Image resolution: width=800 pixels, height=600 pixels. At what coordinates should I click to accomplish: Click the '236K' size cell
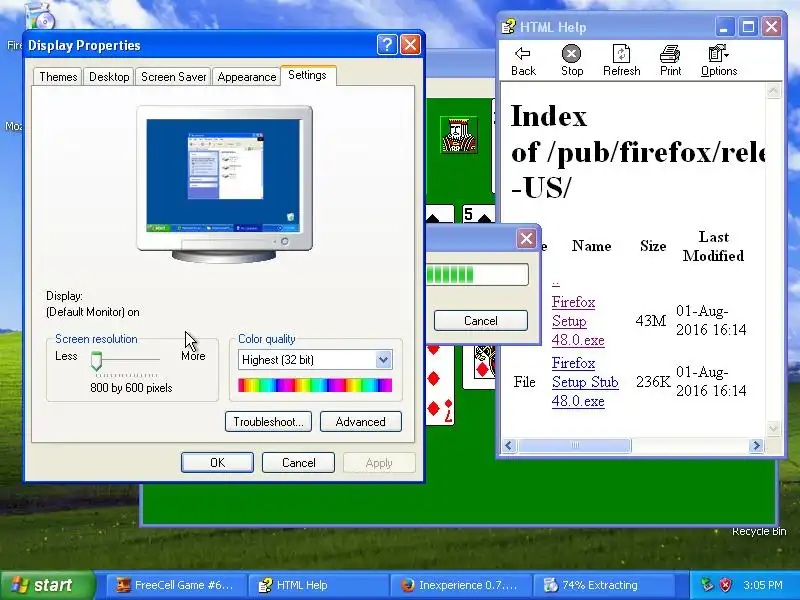[653, 382]
